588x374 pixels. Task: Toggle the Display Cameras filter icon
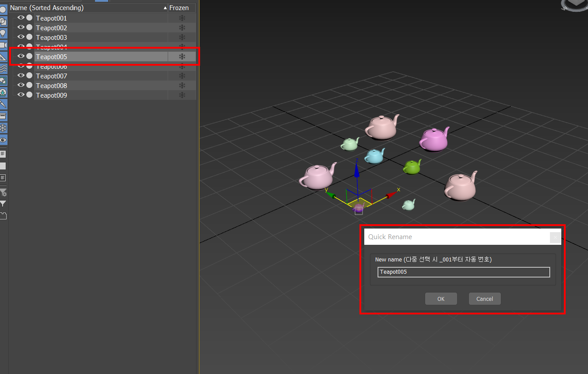click(3, 45)
